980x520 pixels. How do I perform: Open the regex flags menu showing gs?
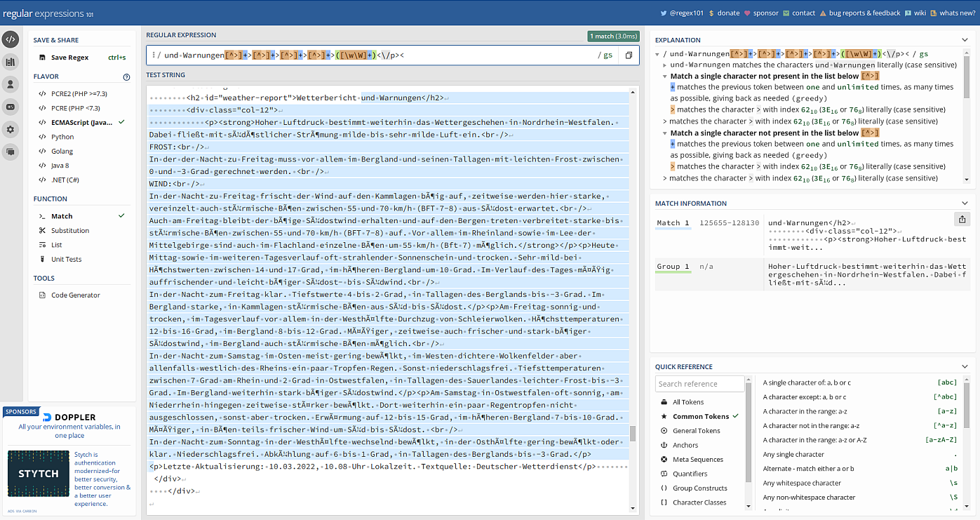(x=605, y=55)
